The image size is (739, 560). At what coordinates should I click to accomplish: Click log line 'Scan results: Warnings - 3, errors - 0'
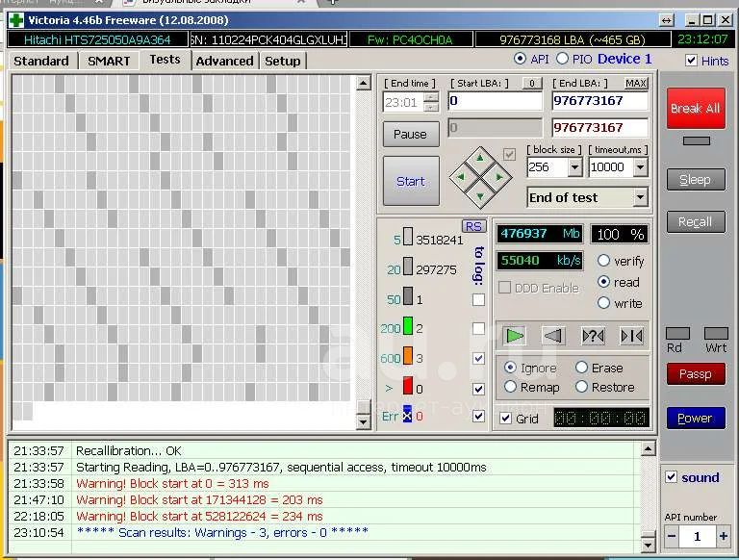(222, 533)
